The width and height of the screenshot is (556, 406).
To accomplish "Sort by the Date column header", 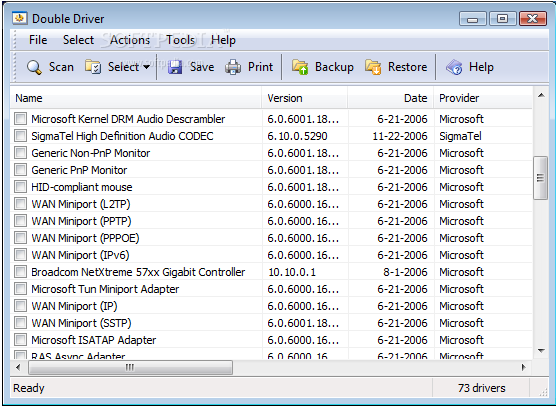I will [391, 98].
